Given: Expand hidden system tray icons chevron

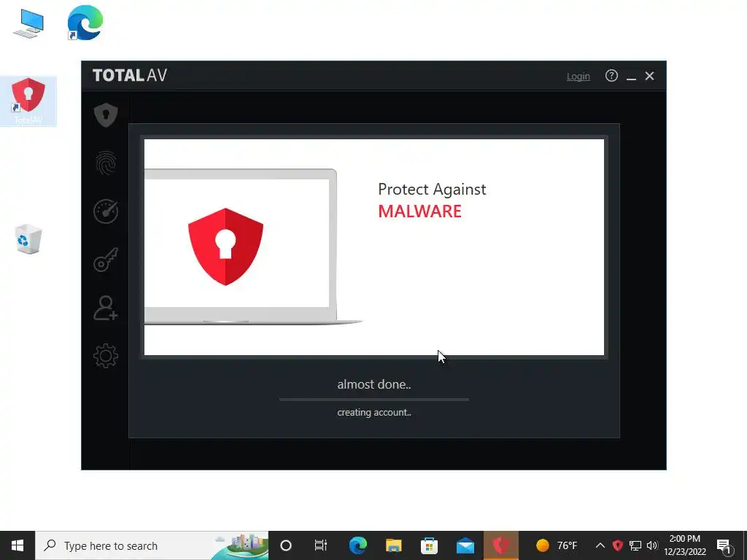Looking at the screenshot, I should 600,545.
